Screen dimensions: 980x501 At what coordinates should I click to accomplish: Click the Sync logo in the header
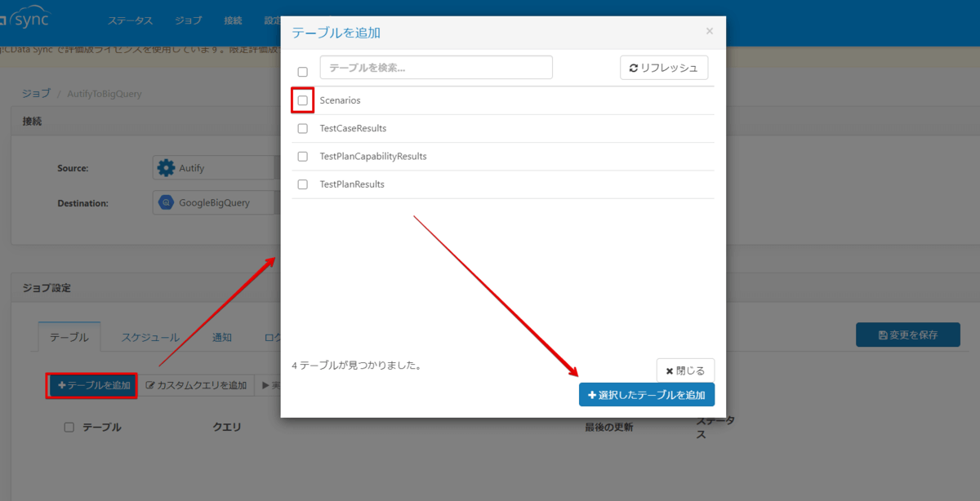click(x=24, y=20)
